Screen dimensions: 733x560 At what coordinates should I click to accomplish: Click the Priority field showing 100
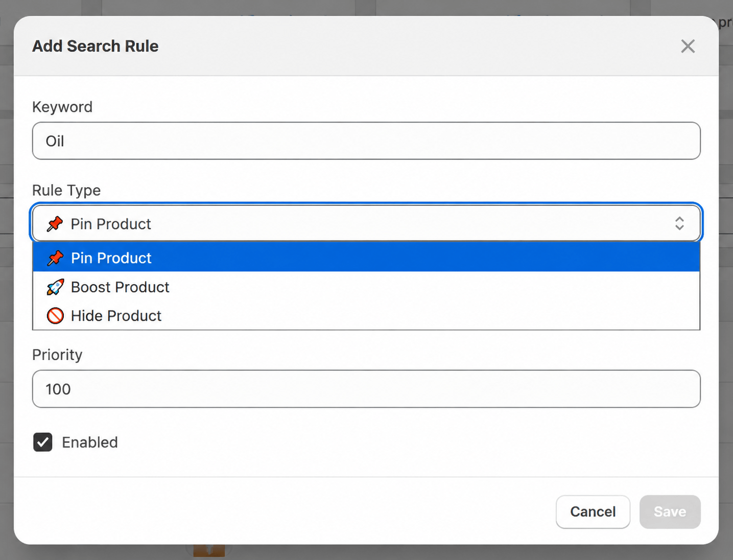366,389
